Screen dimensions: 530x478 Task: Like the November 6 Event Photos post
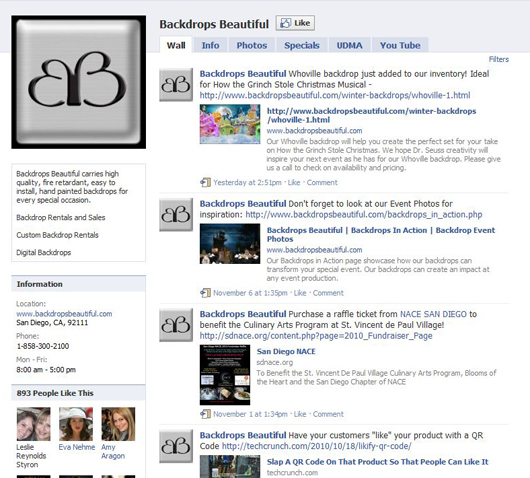300,293
